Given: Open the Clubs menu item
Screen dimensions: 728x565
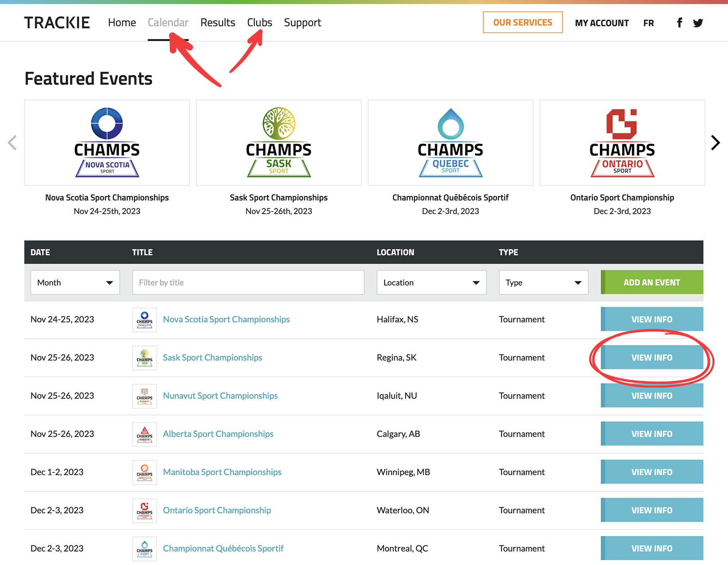Looking at the screenshot, I should click(x=259, y=23).
